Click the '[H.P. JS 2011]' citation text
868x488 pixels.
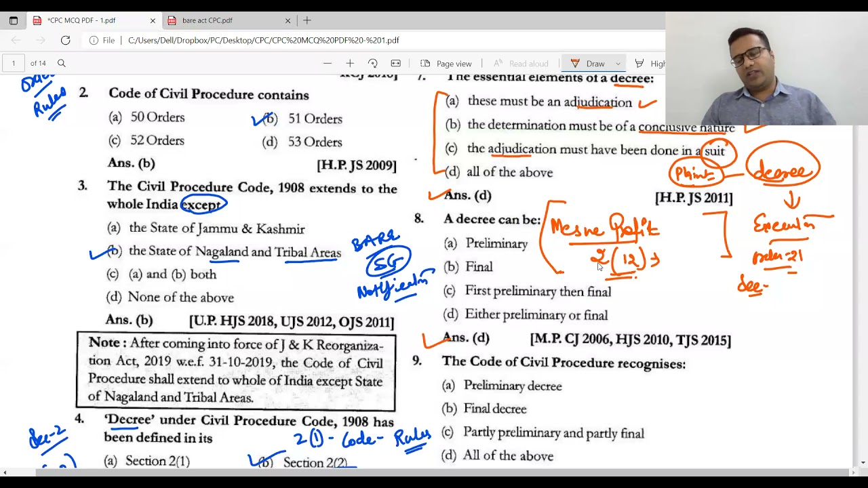point(694,198)
